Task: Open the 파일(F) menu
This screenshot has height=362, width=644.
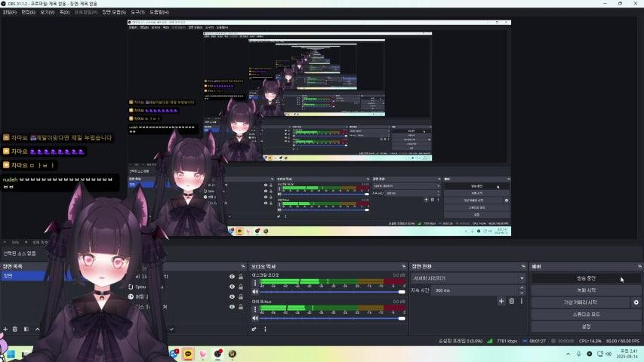Action: [10, 12]
